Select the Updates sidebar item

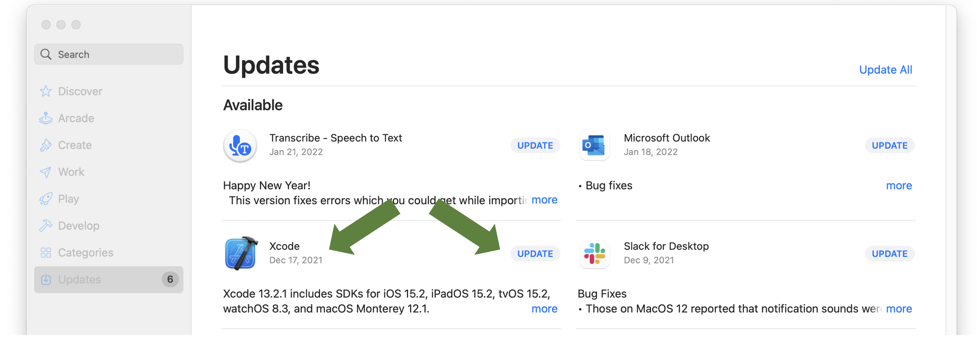click(x=80, y=279)
